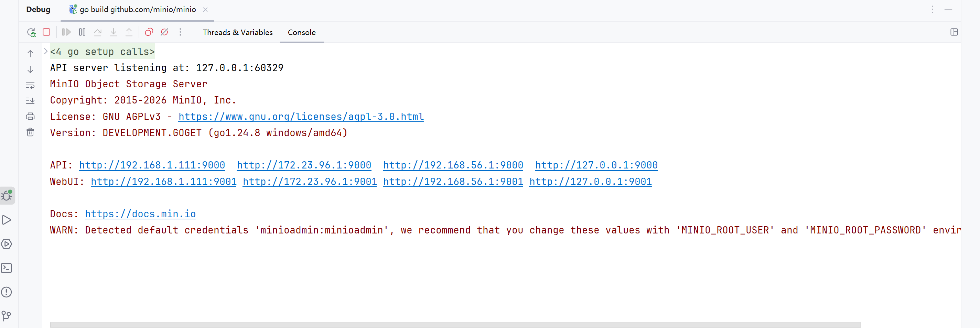Click the horizontal scrollbar of console

click(x=455, y=325)
